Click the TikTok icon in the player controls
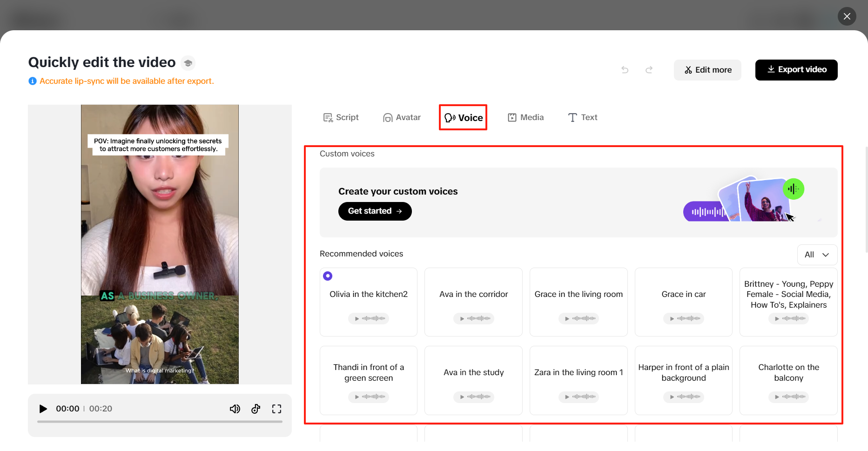Image resolution: width=868 pixels, height=451 pixels. pos(256,409)
